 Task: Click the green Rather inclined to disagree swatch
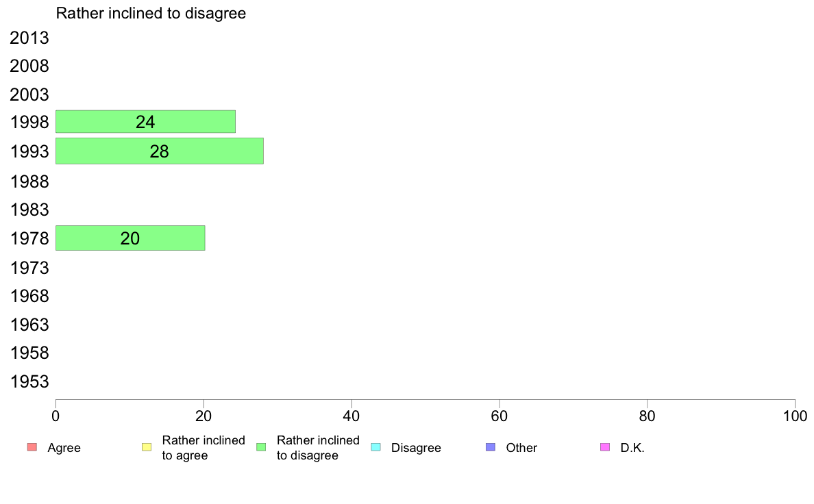[261, 447]
